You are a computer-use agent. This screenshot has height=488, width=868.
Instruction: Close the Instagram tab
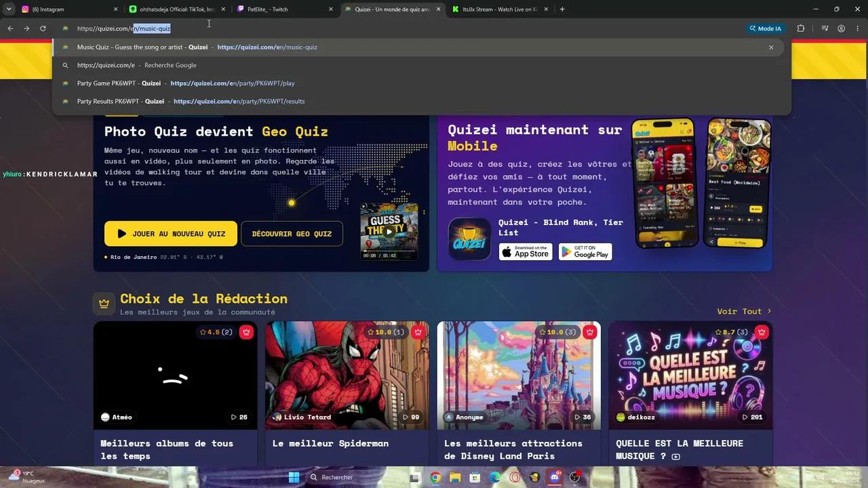click(x=115, y=9)
